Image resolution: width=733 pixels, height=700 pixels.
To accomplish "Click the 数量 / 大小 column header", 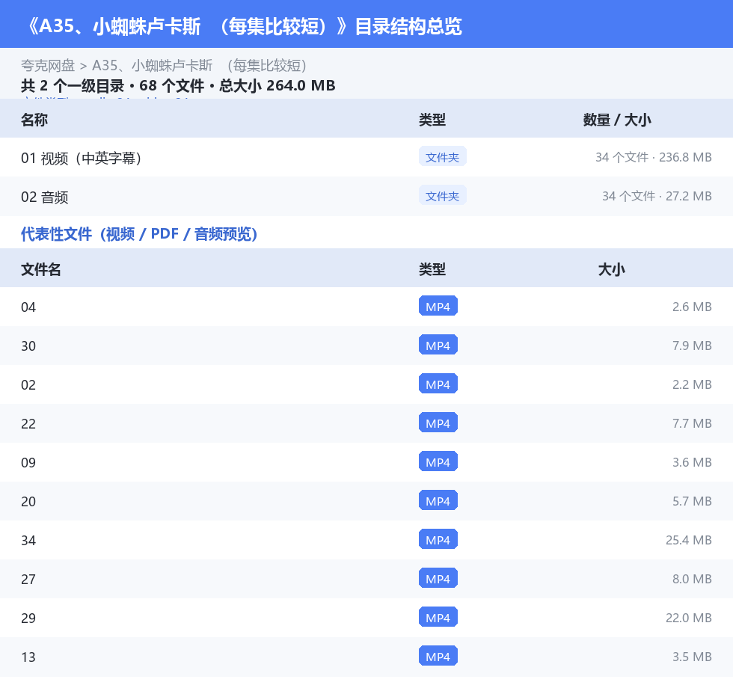I will pyautogui.click(x=617, y=120).
